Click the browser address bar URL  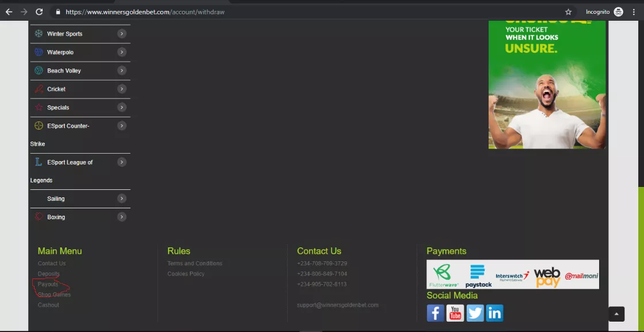pyautogui.click(x=145, y=12)
